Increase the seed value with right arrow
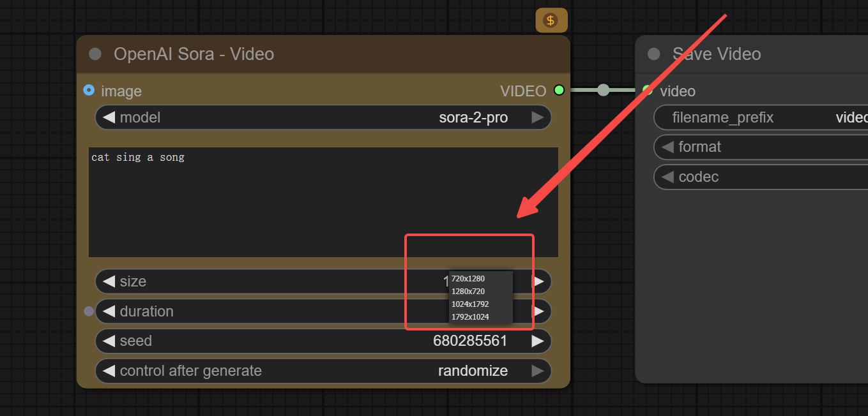 tap(538, 341)
